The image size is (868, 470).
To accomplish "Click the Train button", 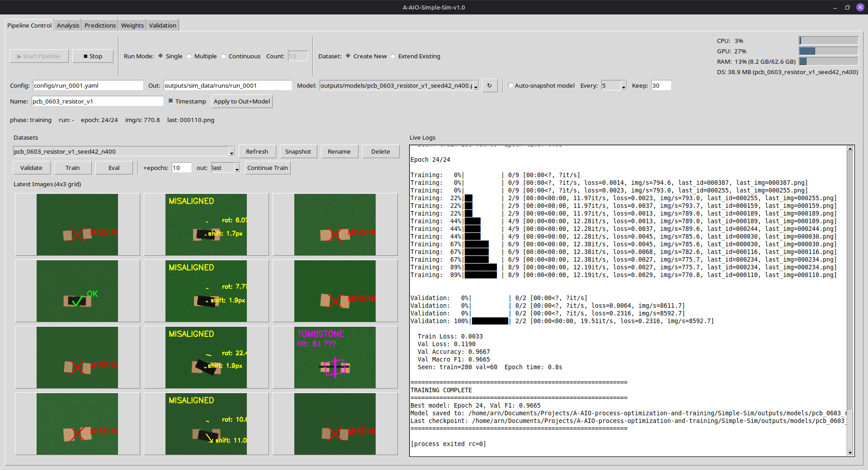I will tap(72, 168).
